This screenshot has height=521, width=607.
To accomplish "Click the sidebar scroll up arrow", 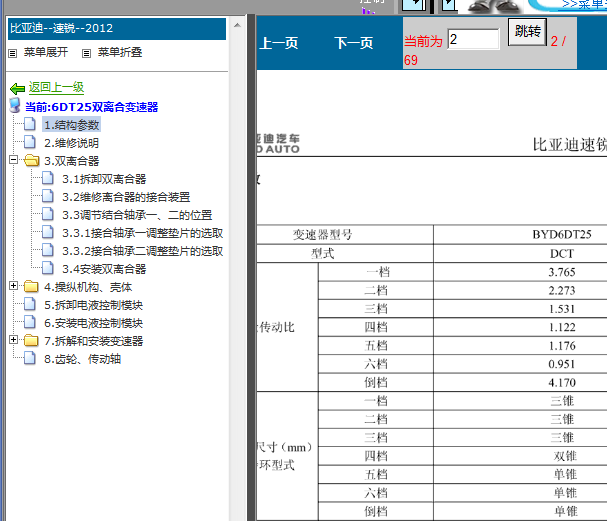I will (237, 26).
